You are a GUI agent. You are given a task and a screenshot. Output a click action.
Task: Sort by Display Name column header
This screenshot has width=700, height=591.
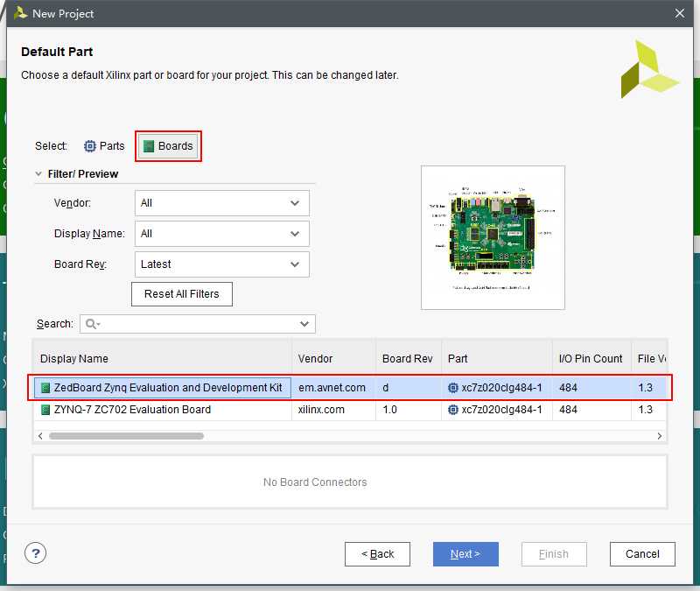(163, 359)
